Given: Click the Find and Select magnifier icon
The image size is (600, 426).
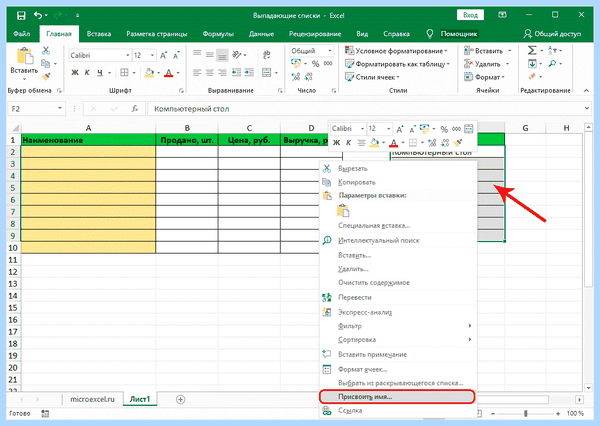Looking at the screenshot, I should pyautogui.click(x=552, y=64).
